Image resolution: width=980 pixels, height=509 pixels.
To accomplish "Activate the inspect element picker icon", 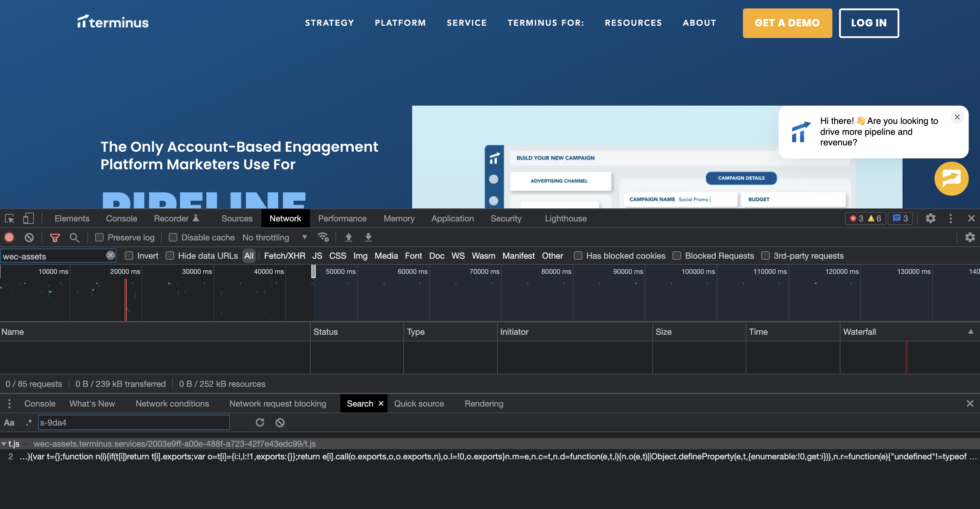I will coord(10,219).
